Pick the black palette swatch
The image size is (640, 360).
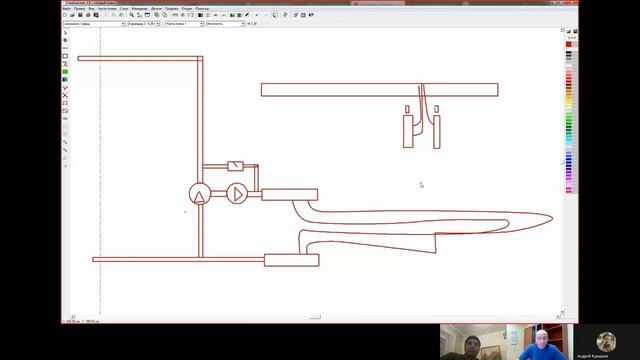pos(569,53)
